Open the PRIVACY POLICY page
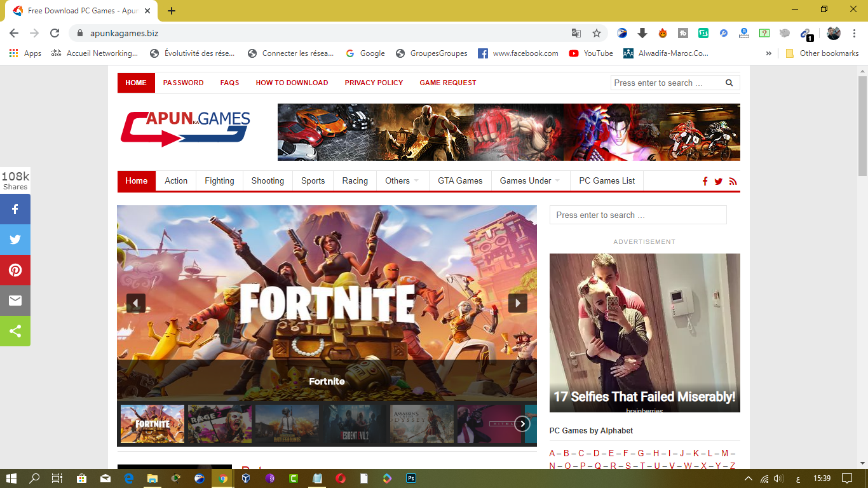This screenshot has width=868, height=488. [x=374, y=83]
